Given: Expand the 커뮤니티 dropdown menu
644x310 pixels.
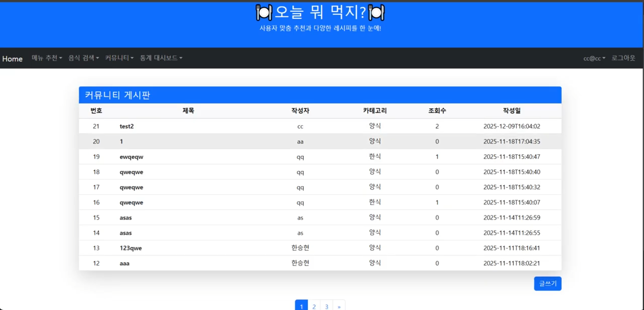Looking at the screenshot, I should [x=119, y=58].
